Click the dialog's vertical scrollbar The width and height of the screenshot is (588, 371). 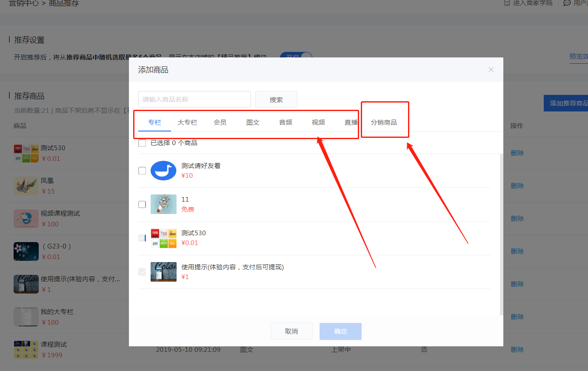501,234
